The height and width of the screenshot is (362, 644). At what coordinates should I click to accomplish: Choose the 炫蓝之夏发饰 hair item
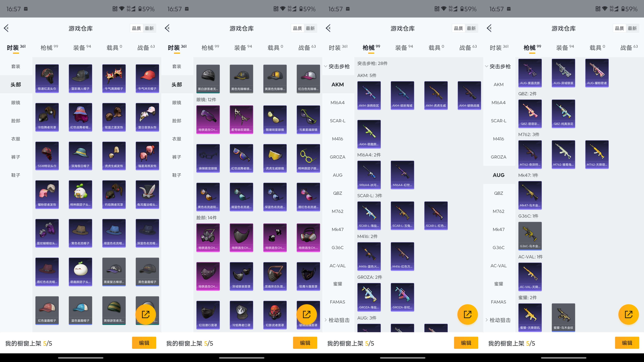click(114, 117)
